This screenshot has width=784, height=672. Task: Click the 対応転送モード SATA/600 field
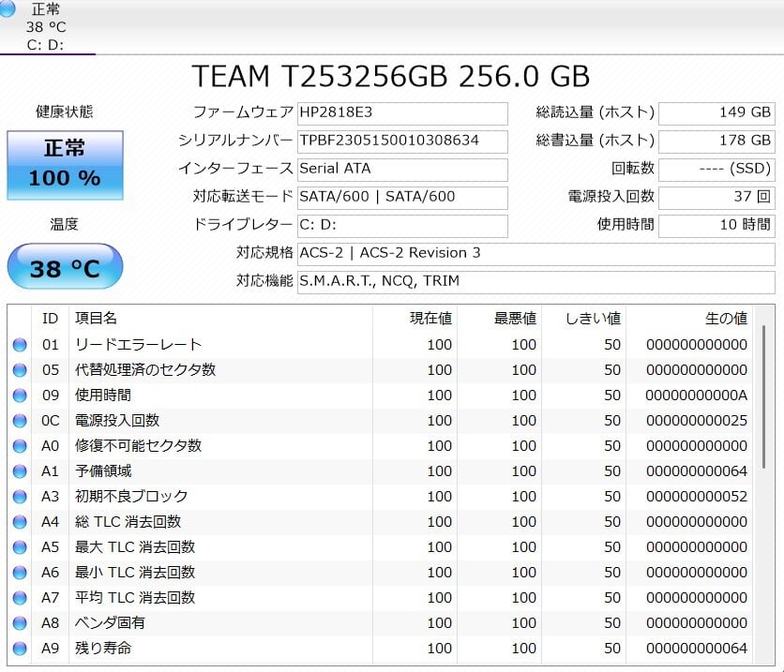(402, 197)
